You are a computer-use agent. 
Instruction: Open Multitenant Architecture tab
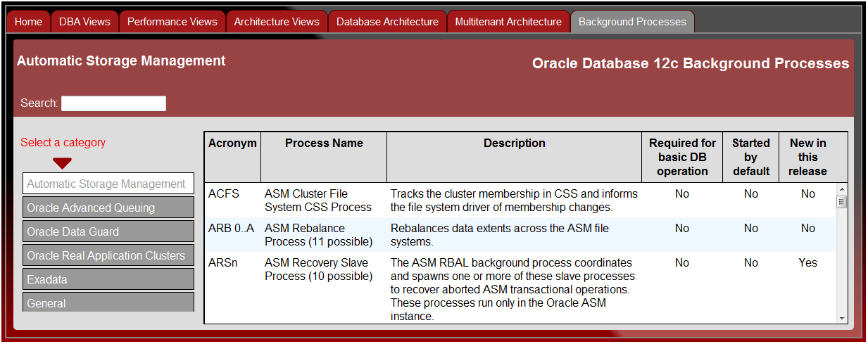tap(508, 22)
